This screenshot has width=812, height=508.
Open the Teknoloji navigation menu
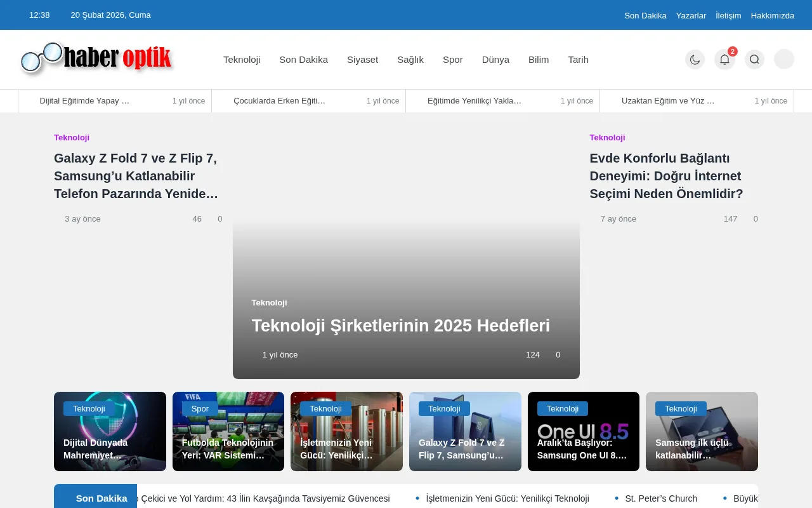click(x=242, y=59)
